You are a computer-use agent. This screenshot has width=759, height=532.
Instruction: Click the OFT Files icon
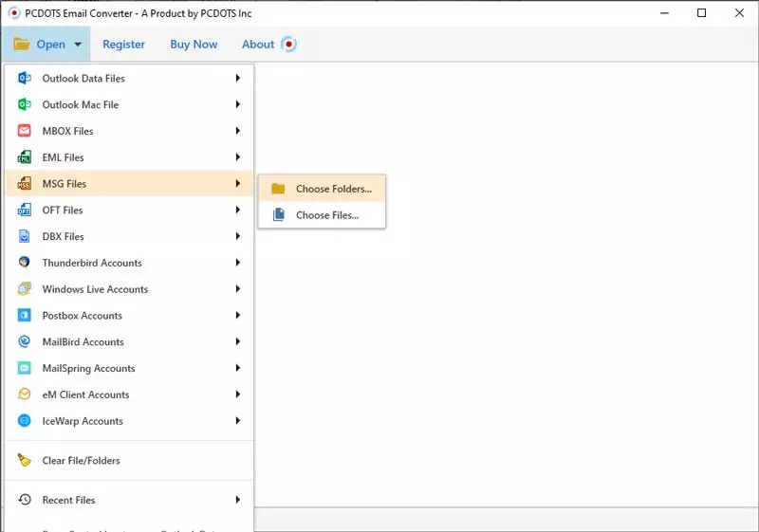(x=25, y=210)
